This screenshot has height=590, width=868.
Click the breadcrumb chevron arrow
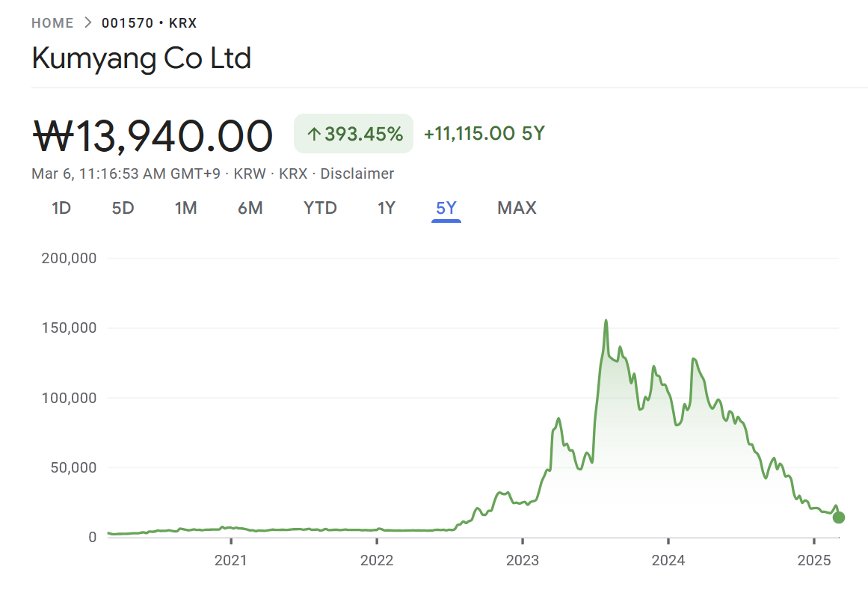(88, 23)
